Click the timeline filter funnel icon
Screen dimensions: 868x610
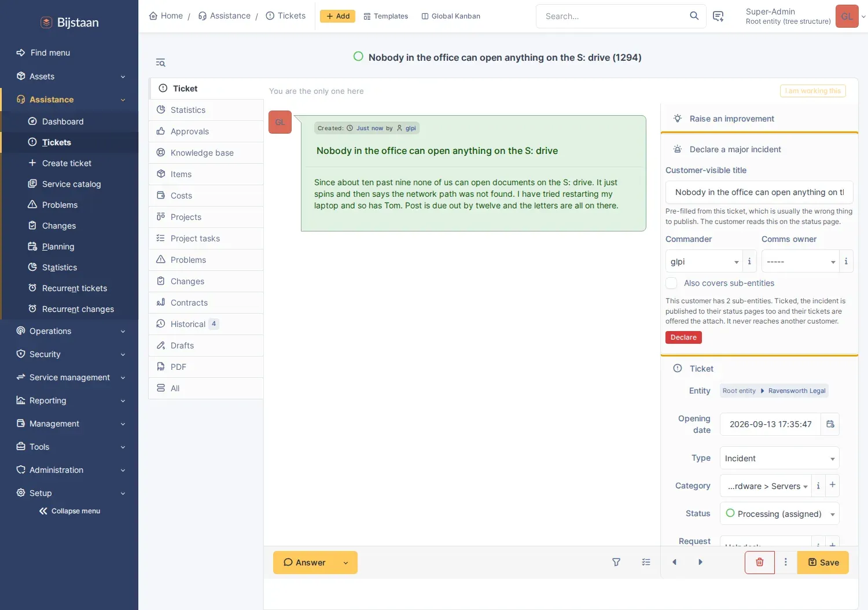coord(616,562)
